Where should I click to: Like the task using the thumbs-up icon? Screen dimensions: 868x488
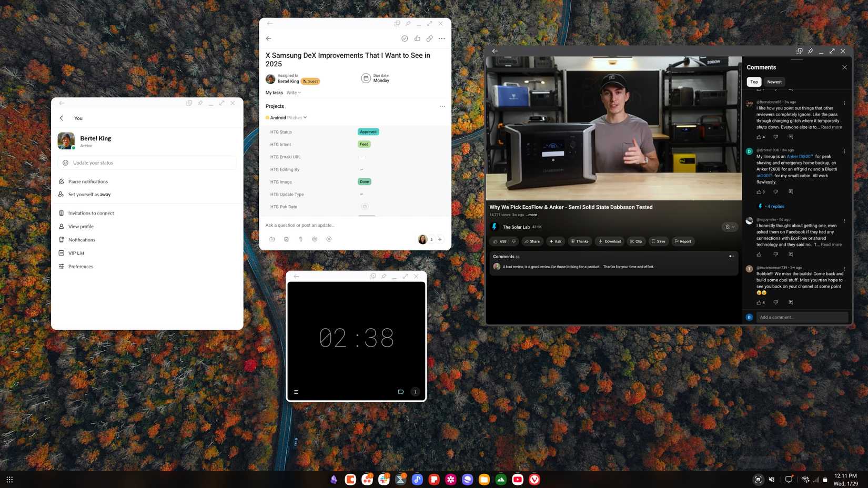point(417,38)
